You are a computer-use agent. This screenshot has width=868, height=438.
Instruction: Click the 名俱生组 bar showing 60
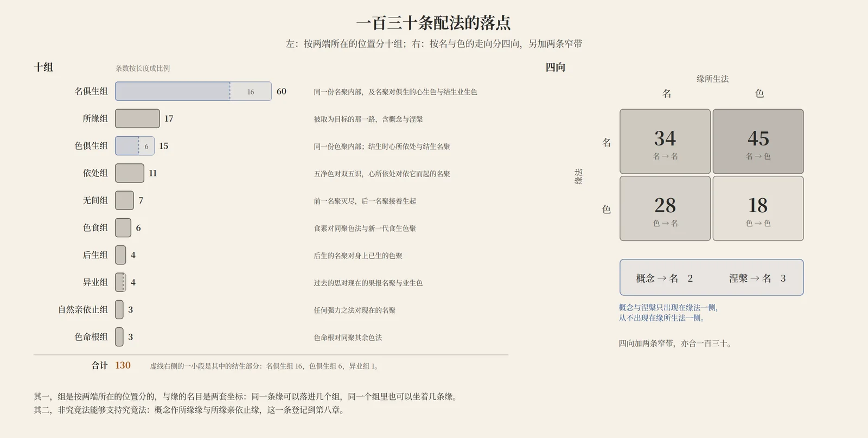point(193,91)
